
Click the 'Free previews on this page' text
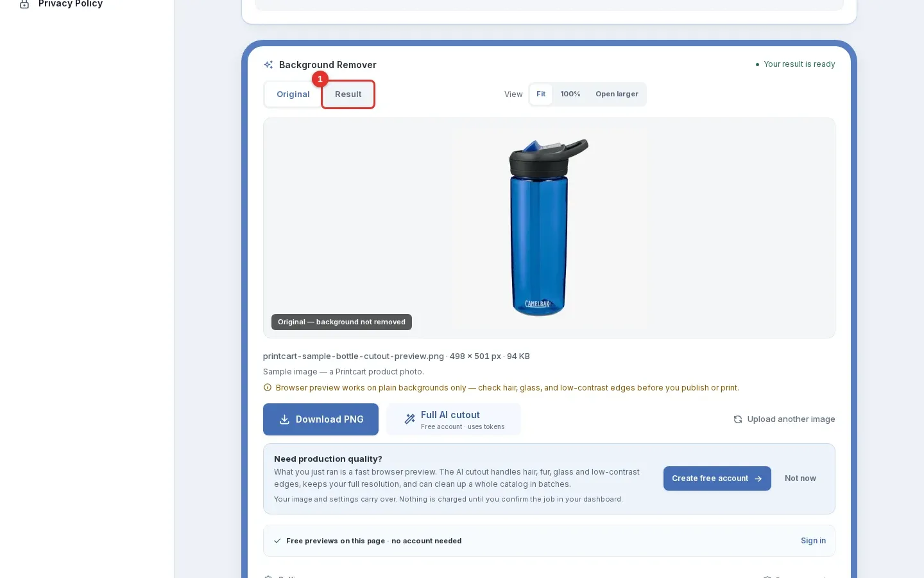336,541
